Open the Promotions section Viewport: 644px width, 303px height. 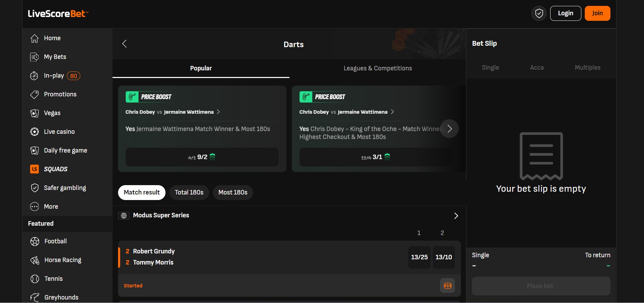pyautogui.click(x=60, y=94)
